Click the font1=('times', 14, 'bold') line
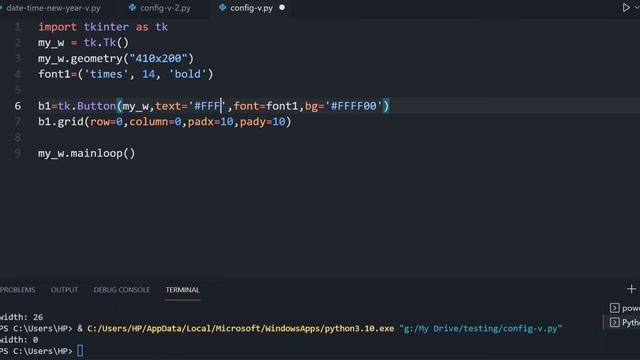This screenshot has height=360, width=640. point(126,74)
